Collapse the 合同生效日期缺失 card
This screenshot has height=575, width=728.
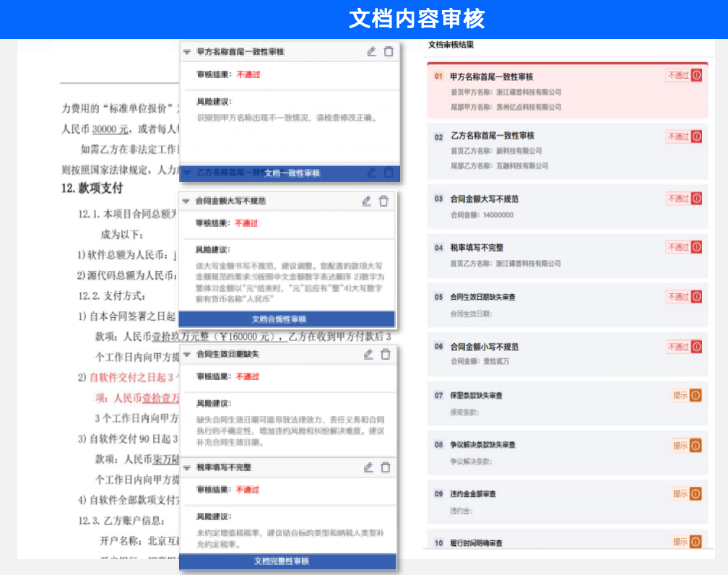point(186,355)
